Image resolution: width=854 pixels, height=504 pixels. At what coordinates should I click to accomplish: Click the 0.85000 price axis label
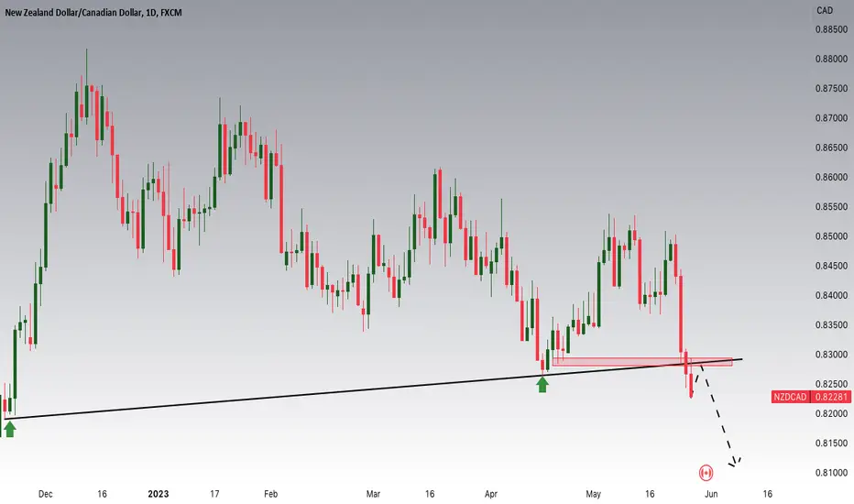pos(831,236)
